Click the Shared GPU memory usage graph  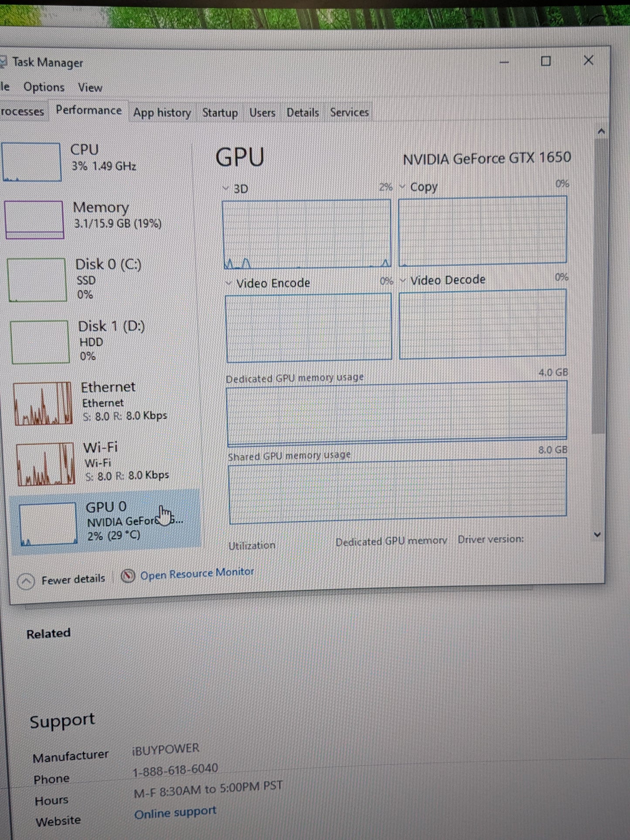(398, 490)
